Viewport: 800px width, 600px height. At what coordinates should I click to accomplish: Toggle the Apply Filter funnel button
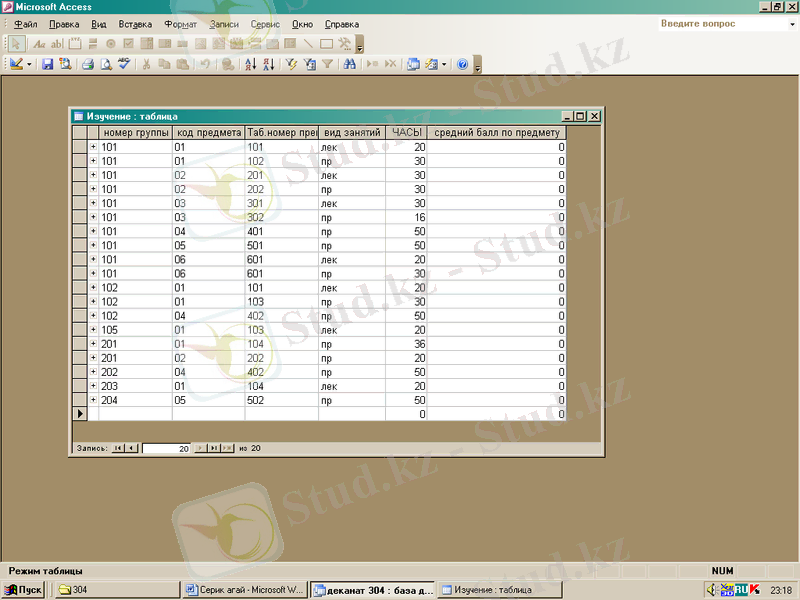[x=326, y=64]
